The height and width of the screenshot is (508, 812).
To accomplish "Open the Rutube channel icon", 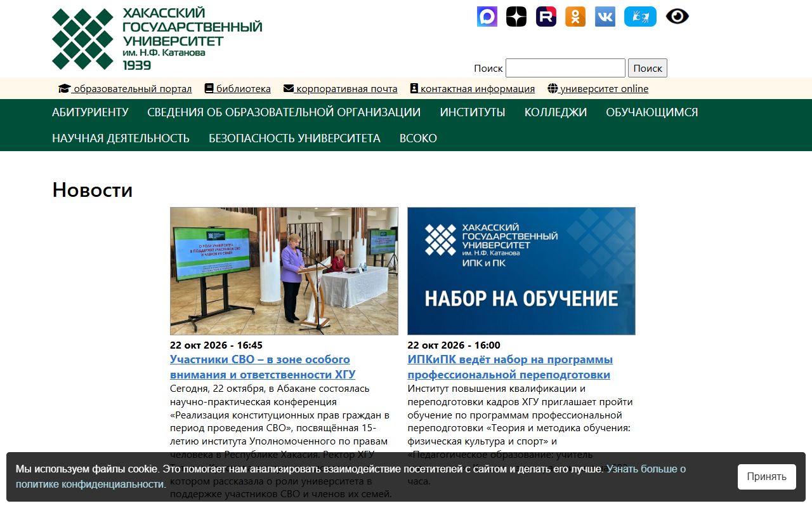I will pyautogui.click(x=546, y=17).
